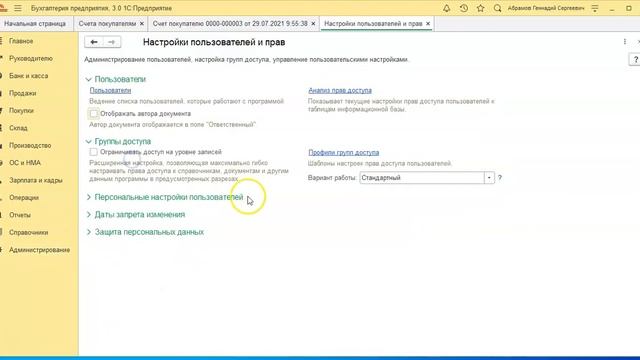Click the 1C application logo icon
Viewport: 640px width, 360px height.
click(x=4, y=8)
